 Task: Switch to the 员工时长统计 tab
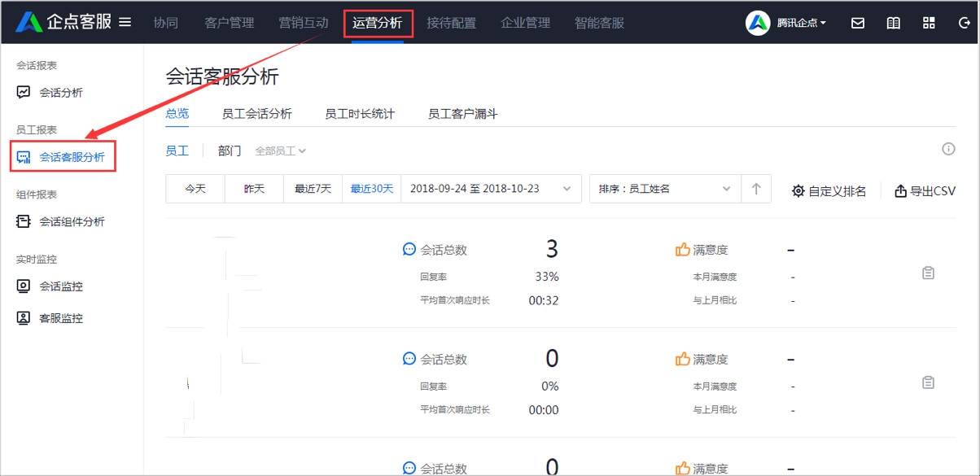tap(360, 114)
